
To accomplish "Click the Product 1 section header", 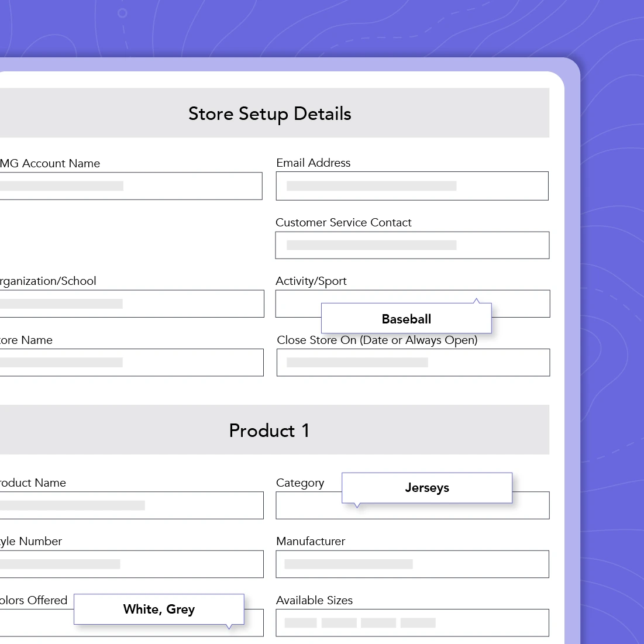I will click(x=269, y=431).
